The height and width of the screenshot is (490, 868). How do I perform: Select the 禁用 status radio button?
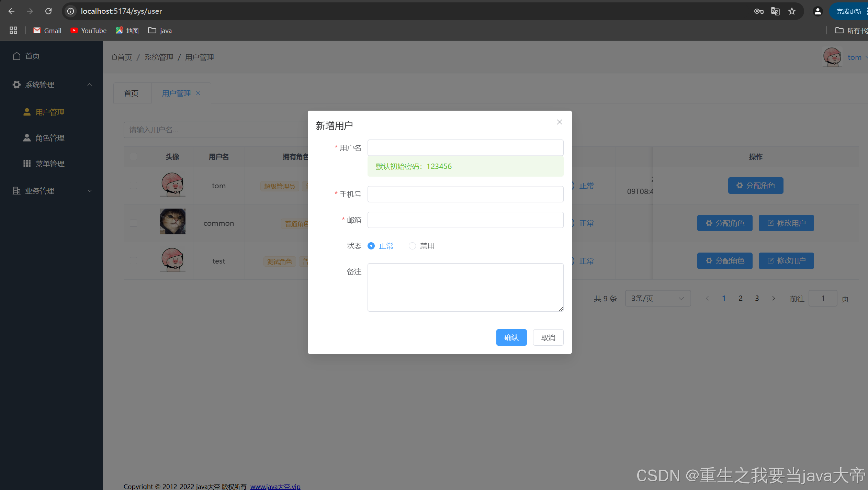[x=412, y=246]
